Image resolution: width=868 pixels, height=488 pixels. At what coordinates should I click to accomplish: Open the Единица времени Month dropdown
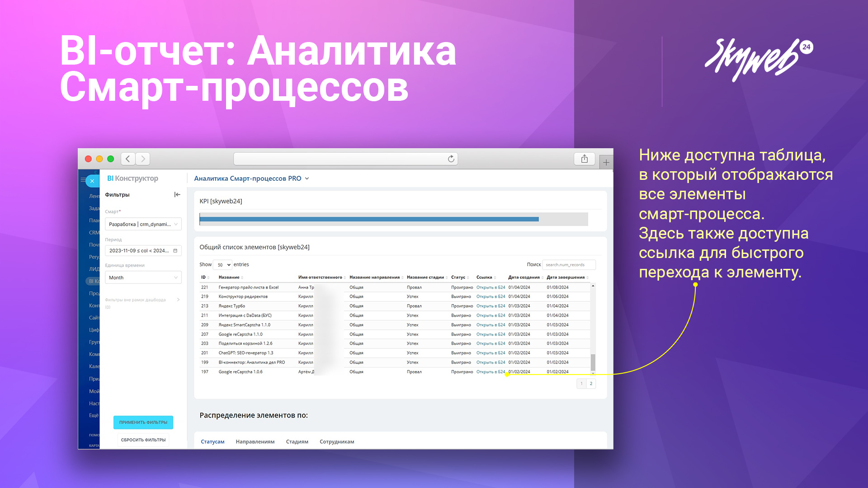(143, 277)
